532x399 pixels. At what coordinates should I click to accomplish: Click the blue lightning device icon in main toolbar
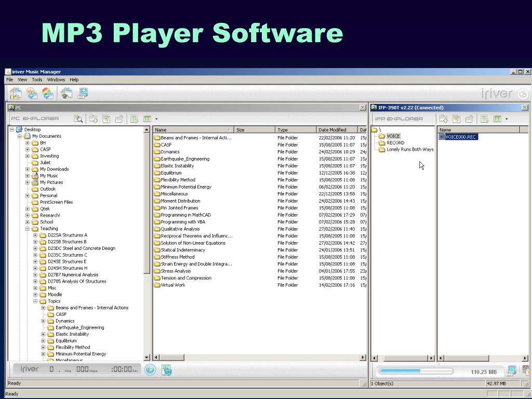[83, 94]
